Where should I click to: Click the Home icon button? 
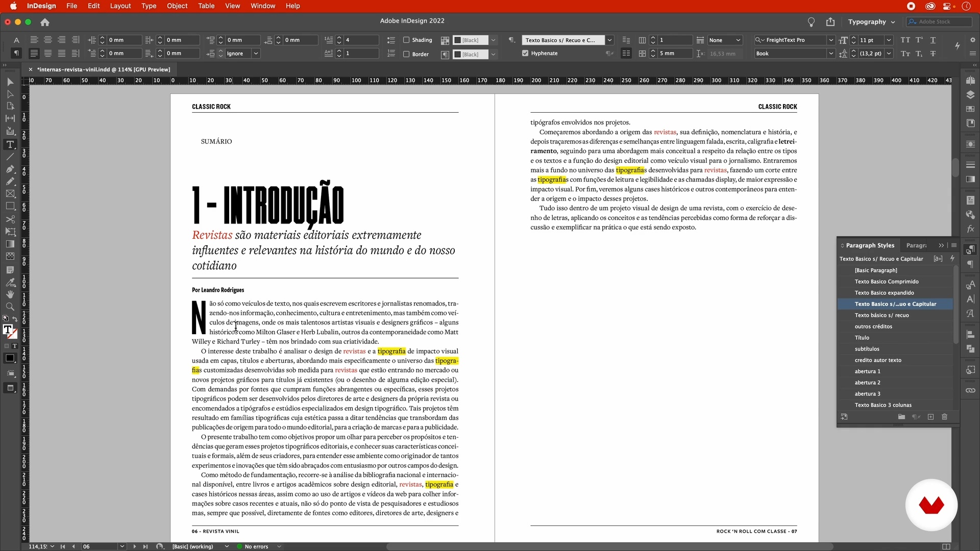point(45,22)
